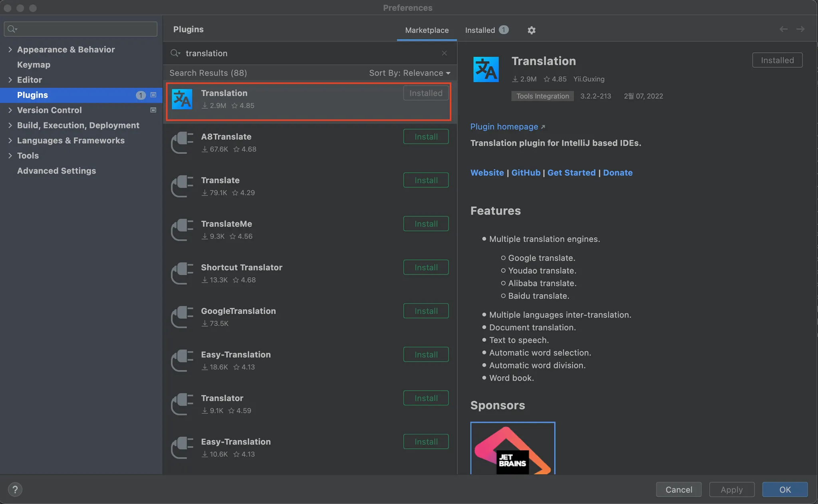The width and height of the screenshot is (818, 504).
Task: Expand the Build, Execution, Deployment section
Action: pos(10,125)
